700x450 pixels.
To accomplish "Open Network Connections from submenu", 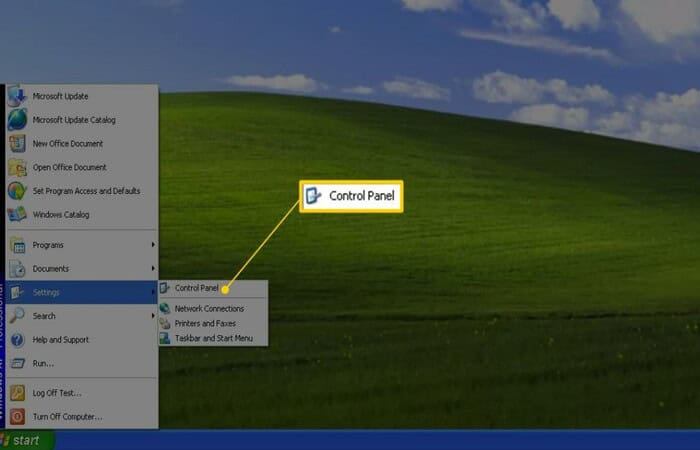I will pos(213,308).
